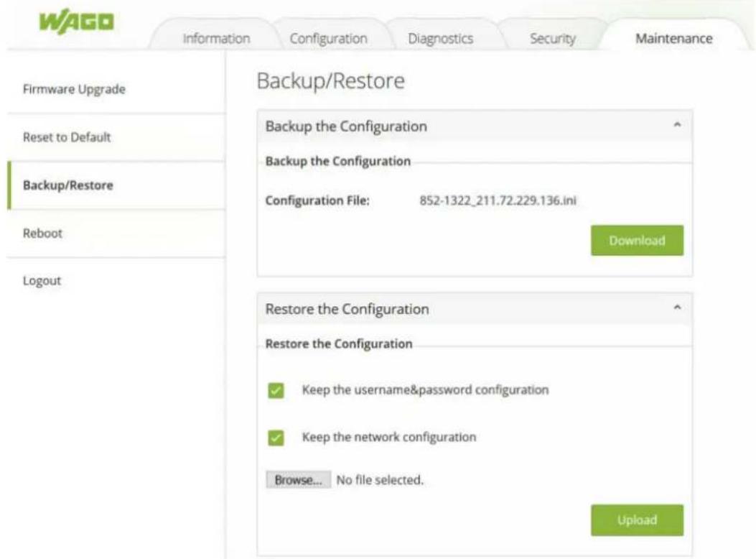Click the 'Configuration File:' label
Viewport: 756px width, 559px height.
tap(317, 200)
